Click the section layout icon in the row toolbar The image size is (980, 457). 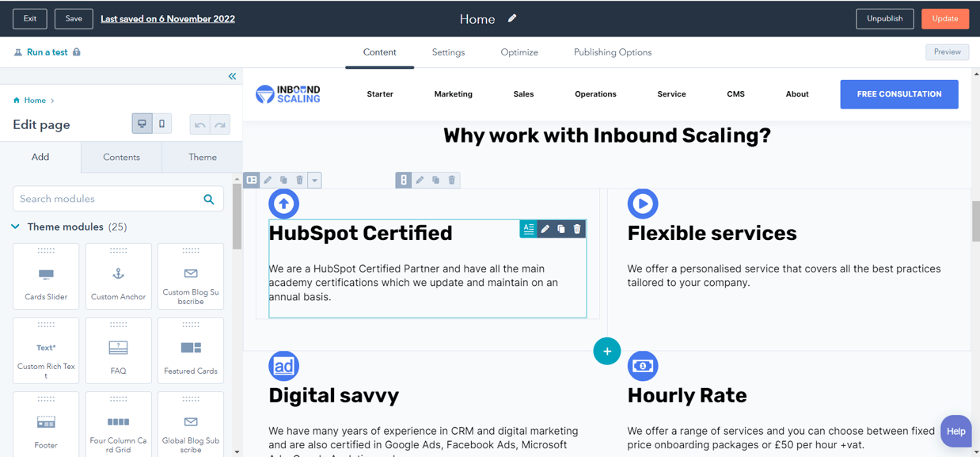coord(252,180)
